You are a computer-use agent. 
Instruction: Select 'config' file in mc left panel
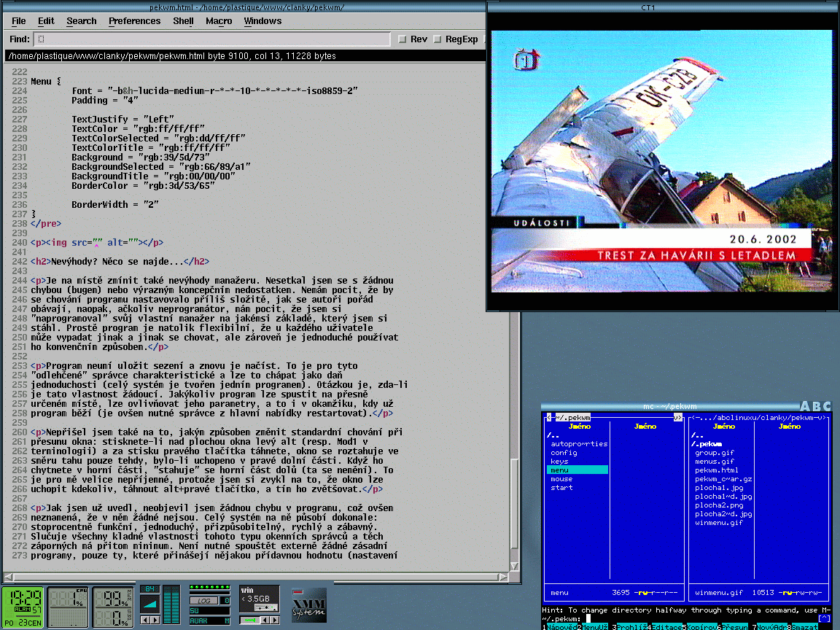[x=564, y=453]
